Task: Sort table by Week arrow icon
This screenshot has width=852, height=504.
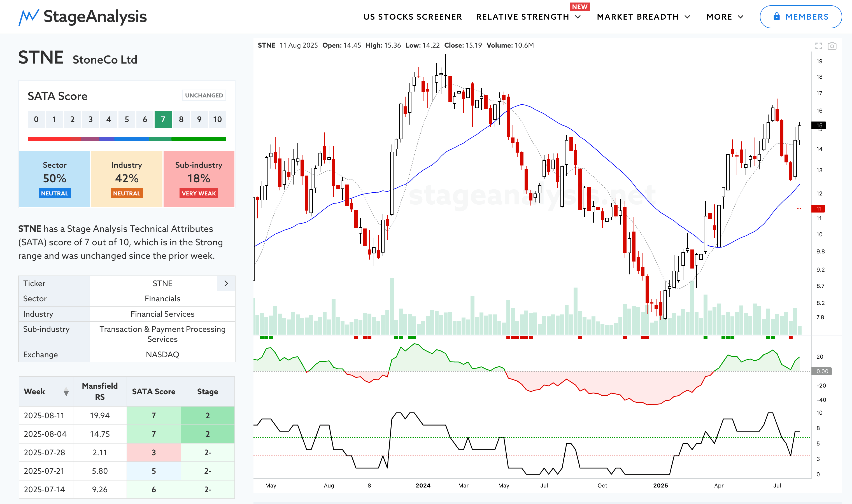Action: (66, 392)
